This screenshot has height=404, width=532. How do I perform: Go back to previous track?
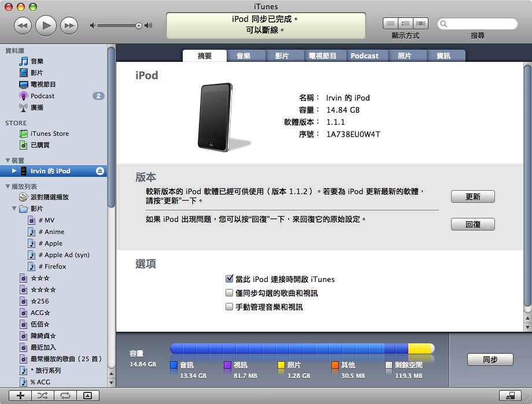(23, 25)
